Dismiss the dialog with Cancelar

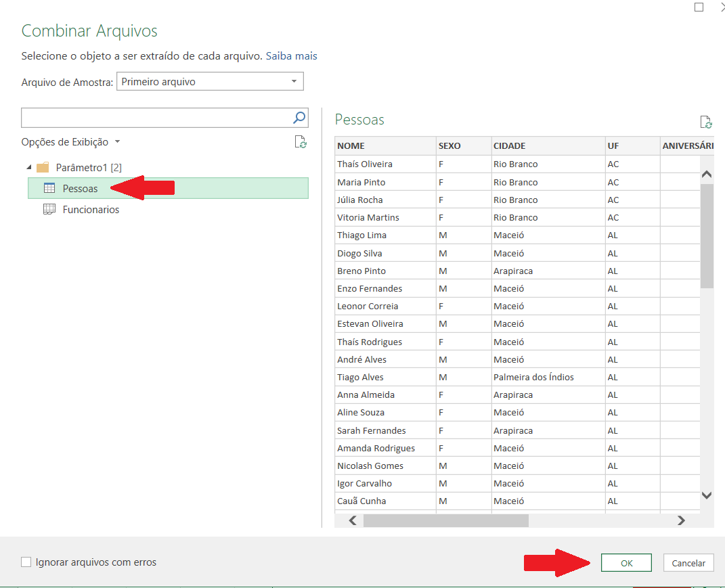688,562
